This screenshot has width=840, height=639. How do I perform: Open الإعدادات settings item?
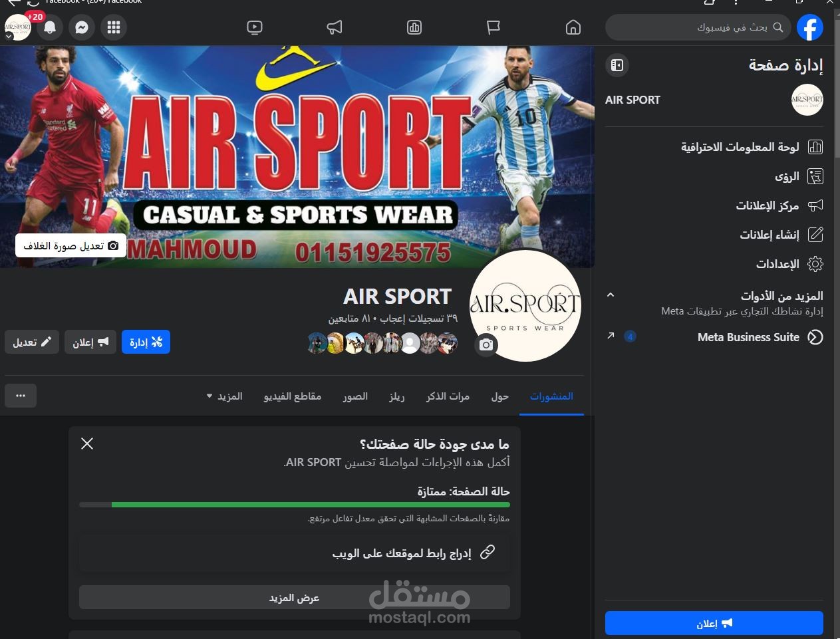[x=714, y=264]
